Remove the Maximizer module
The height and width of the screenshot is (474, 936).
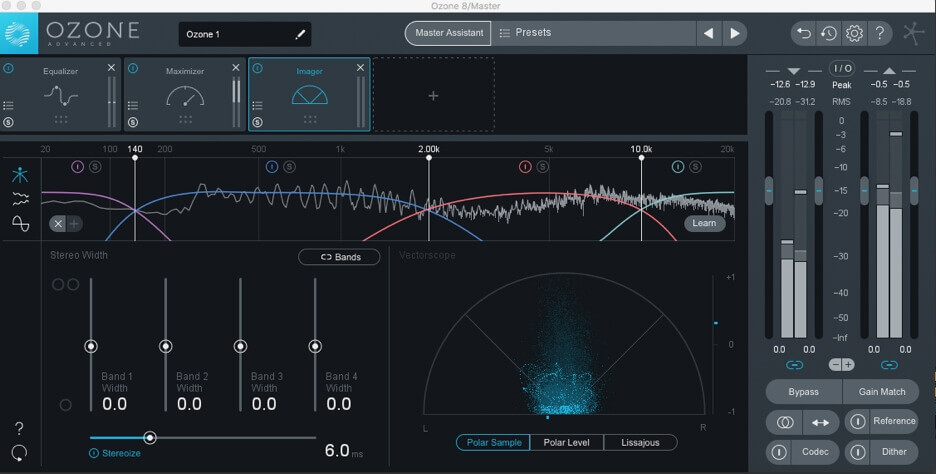click(236, 68)
